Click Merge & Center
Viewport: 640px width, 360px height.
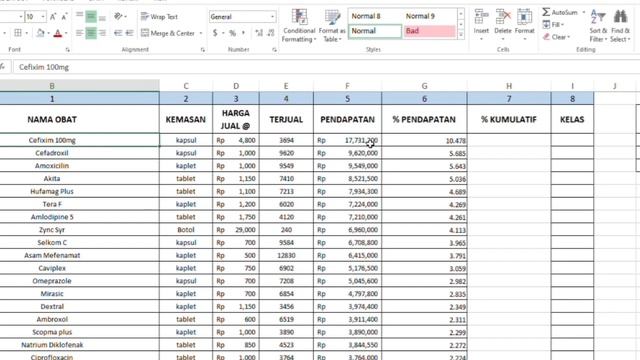pos(168,33)
